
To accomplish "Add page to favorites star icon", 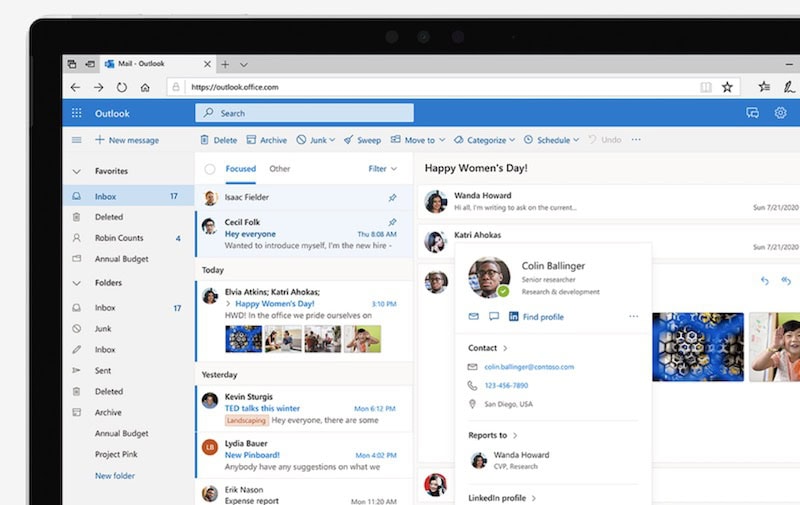I will click(727, 87).
